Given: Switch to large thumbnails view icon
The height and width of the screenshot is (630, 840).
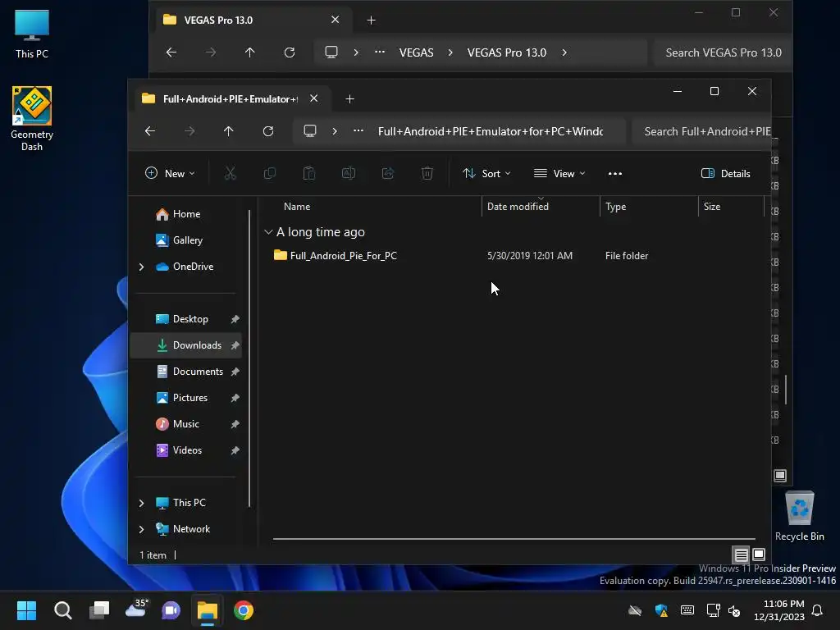Looking at the screenshot, I should tap(759, 555).
